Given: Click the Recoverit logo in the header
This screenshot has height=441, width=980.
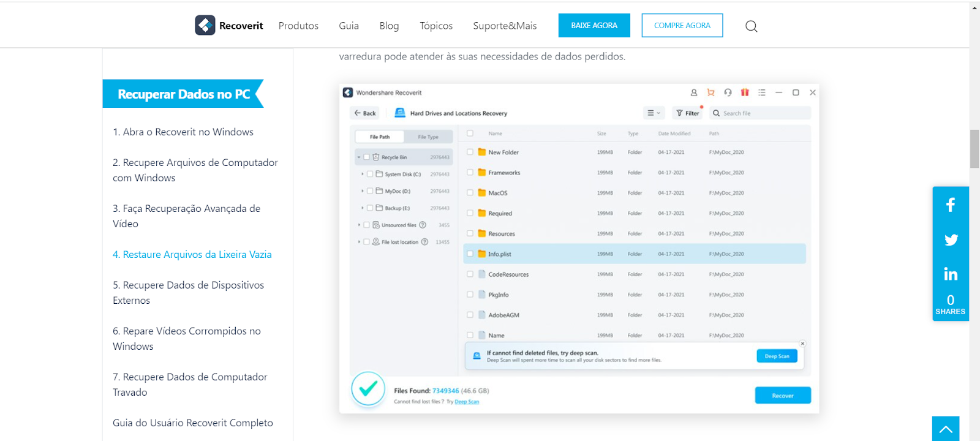Looking at the screenshot, I should (229, 25).
